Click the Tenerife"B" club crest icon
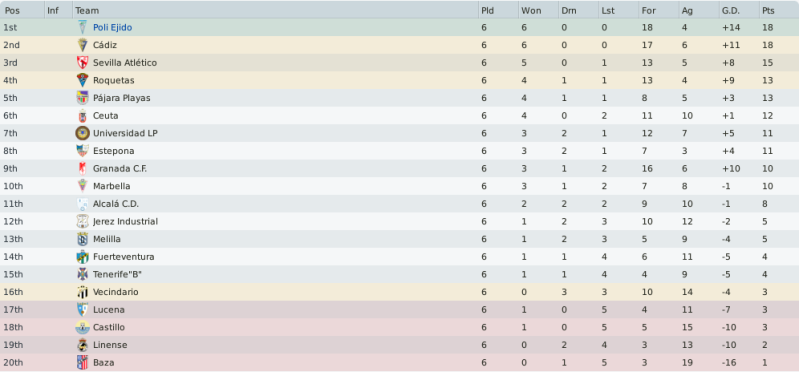The image size is (799, 372). pos(83,274)
